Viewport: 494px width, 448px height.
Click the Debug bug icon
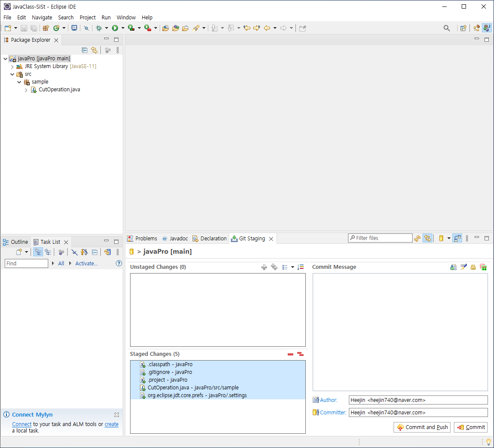99,28
